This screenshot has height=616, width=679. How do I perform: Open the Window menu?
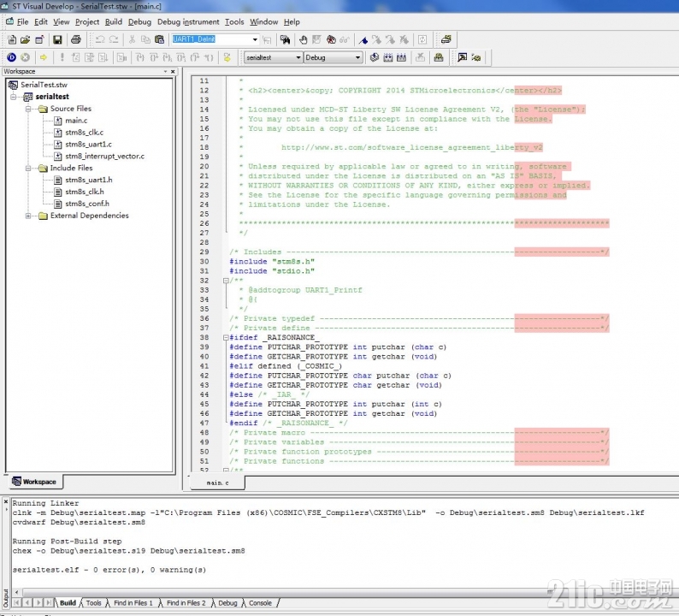pos(263,21)
